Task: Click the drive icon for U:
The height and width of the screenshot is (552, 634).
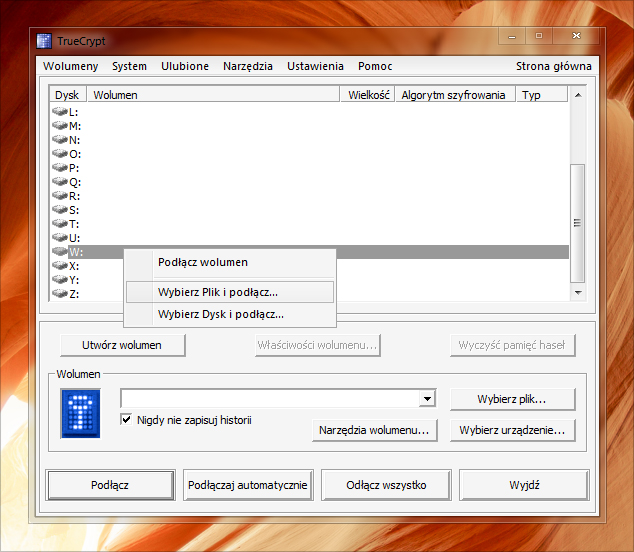Action: [x=60, y=237]
